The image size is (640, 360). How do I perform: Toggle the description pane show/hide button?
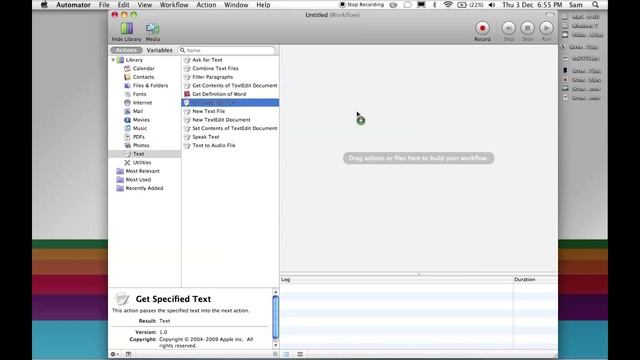(128, 354)
